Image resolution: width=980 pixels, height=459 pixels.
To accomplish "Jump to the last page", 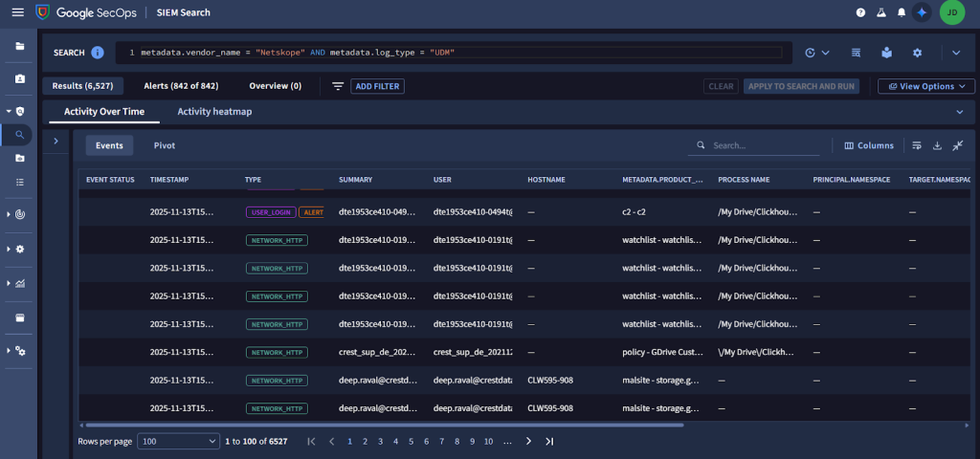I will point(549,442).
